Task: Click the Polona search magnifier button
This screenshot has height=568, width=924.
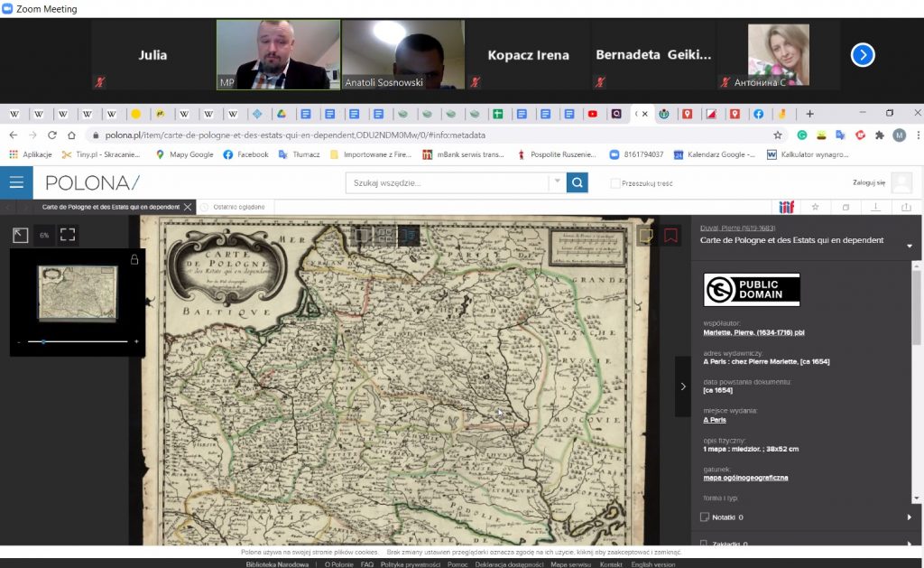Action: pyautogui.click(x=577, y=182)
